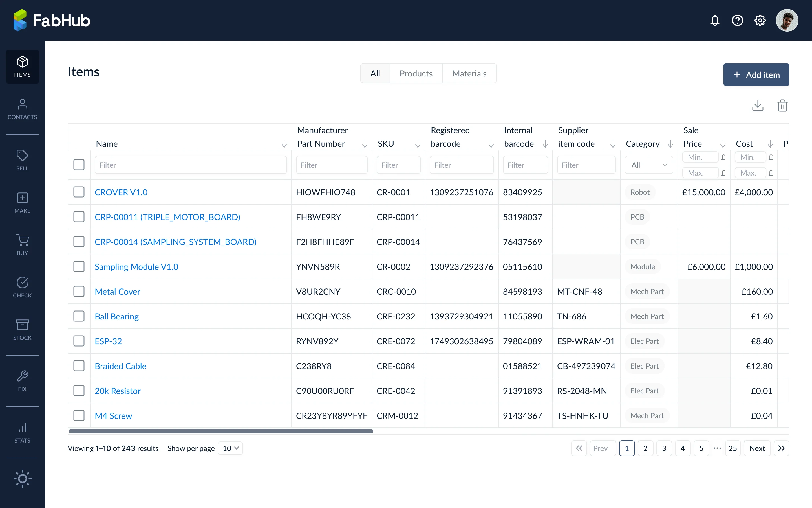Focus the Name filter field
The height and width of the screenshot is (508, 812).
[x=191, y=165]
